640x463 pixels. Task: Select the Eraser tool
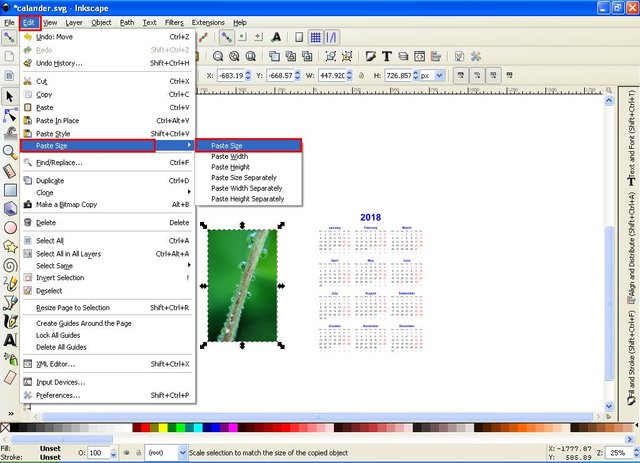[10, 377]
